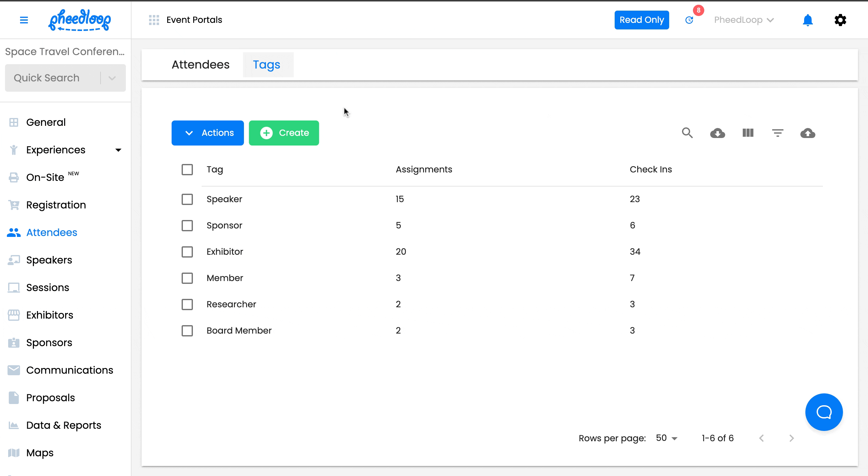The width and height of the screenshot is (868, 476).
Task: Check the Speaker tag checkbox
Action: pos(187,199)
